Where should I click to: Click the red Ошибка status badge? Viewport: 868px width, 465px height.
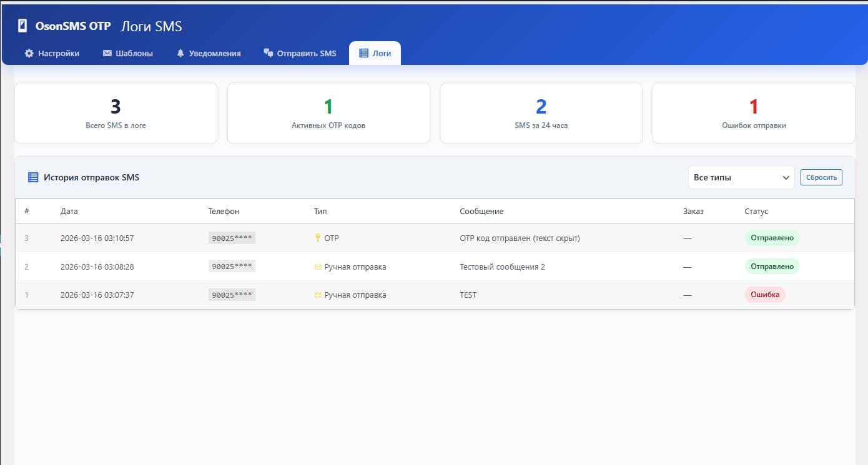(x=764, y=295)
